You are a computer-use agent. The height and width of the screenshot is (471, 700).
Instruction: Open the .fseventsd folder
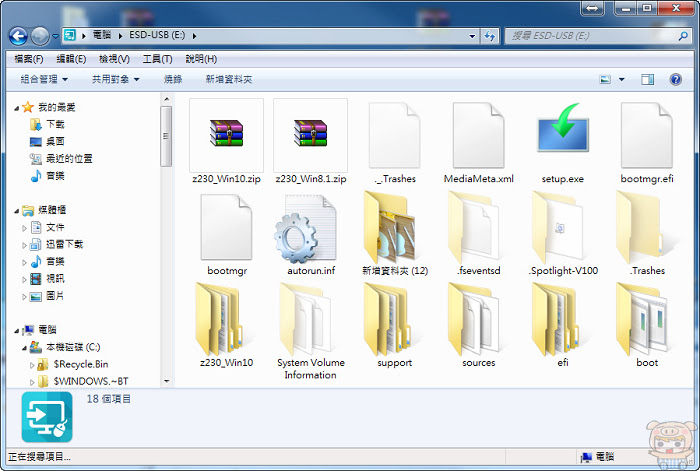click(x=474, y=228)
